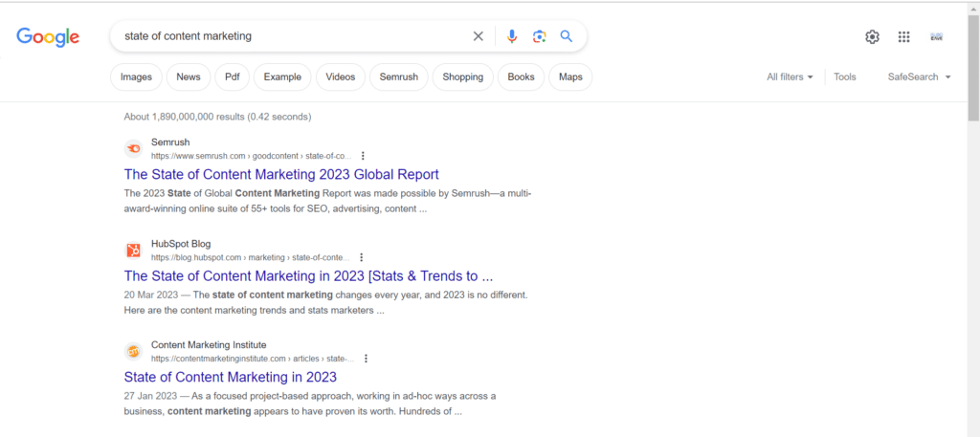This screenshot has height=437, width=980.
Task: Click in the search query input field
Action: (x=294, y=36)
